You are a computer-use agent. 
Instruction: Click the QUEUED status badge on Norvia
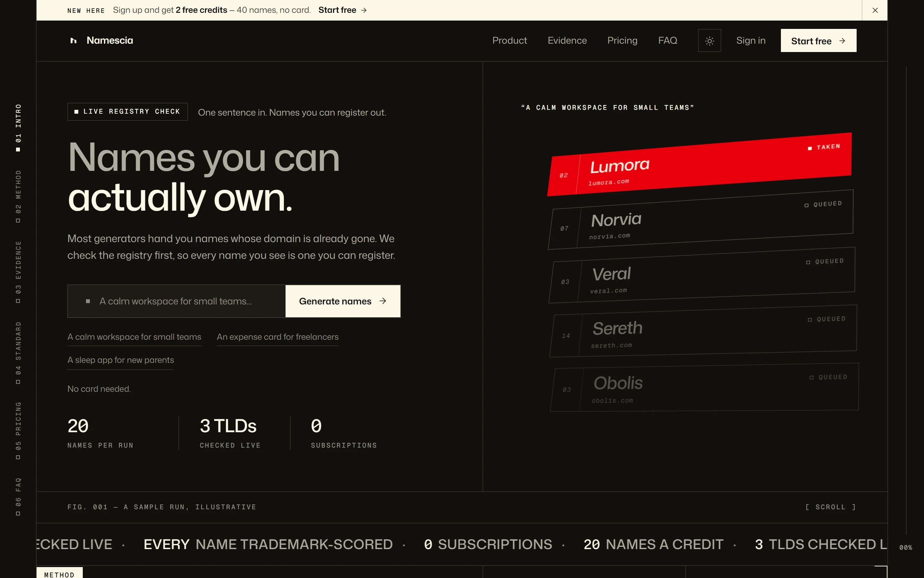click(823, 205)
